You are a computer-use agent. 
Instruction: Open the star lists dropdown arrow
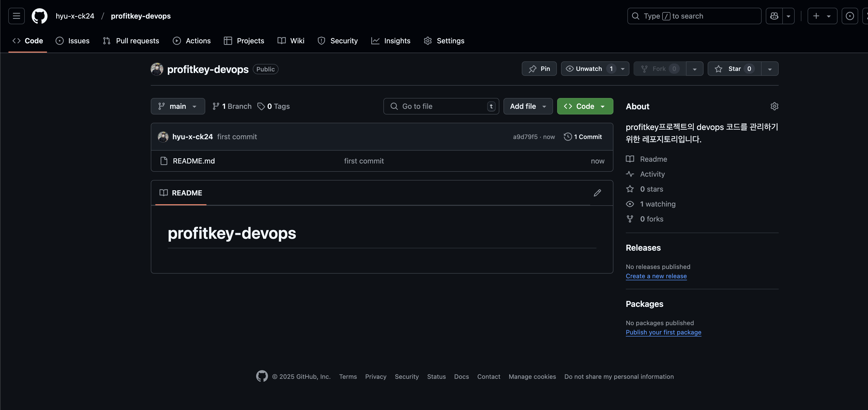(770, 69)
